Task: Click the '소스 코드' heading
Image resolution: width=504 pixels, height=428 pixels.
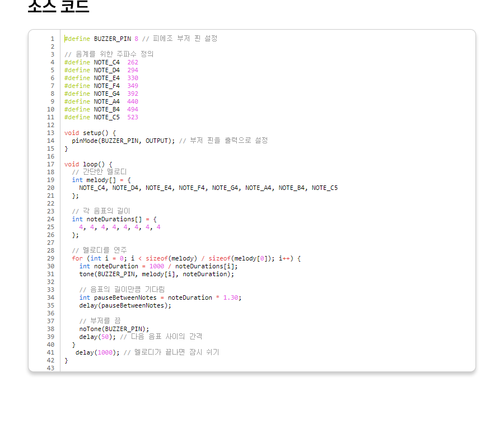Action: click(x=58, y=6)
